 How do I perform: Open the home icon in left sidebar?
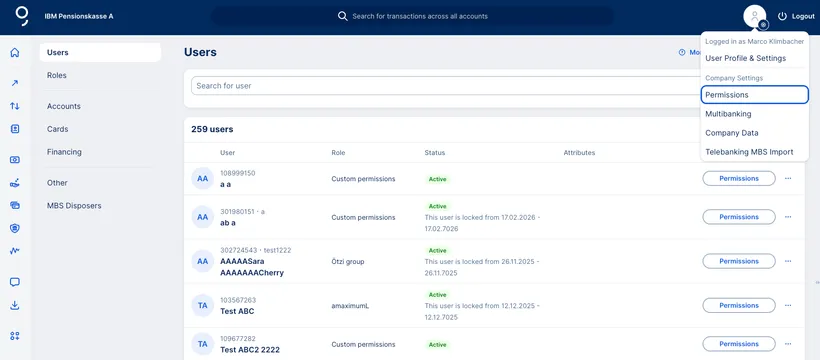pyautogui.click(x=15, y=52)
